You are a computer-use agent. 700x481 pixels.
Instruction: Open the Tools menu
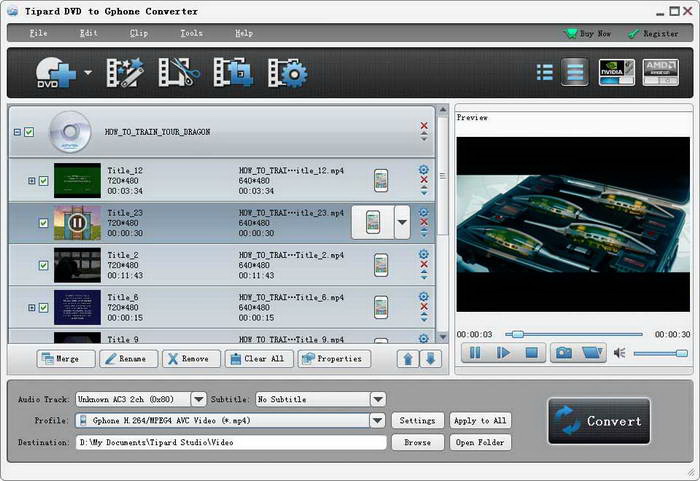click(x=191, y=33)
